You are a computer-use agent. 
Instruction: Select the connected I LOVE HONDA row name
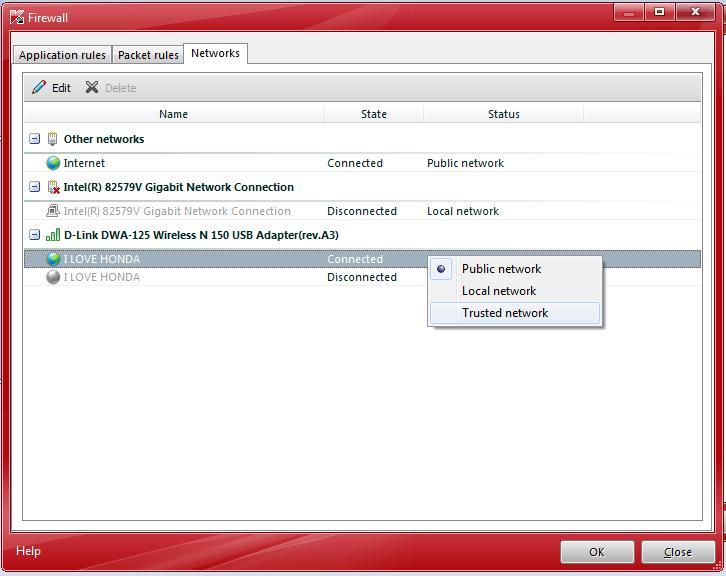coord(101,259)
